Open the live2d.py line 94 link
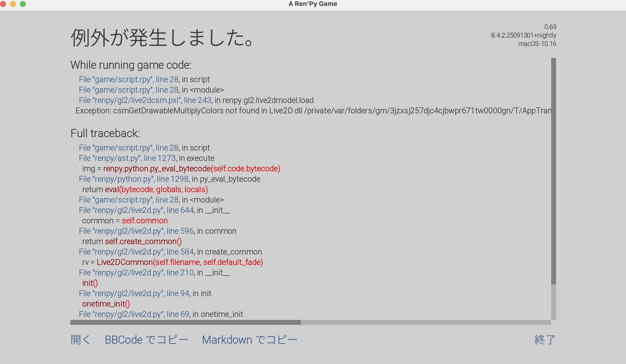The width and height of the screenshot is (626, 364). coord(134,293)
